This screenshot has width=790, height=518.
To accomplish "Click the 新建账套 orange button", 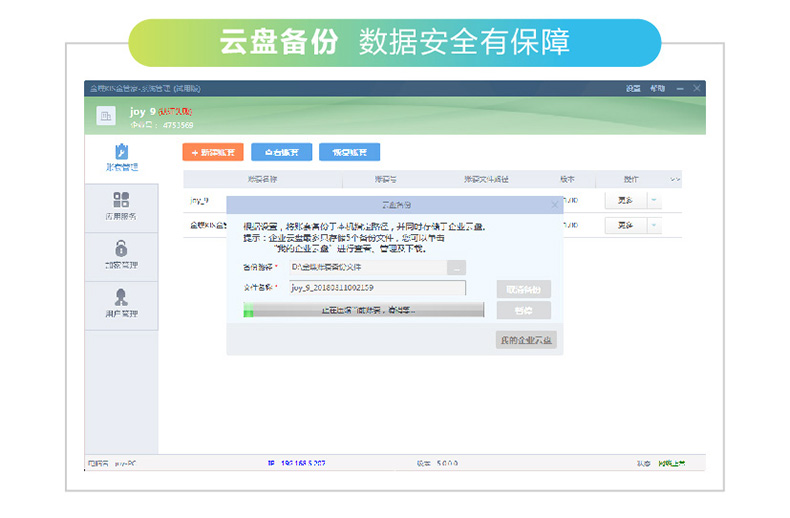I will [213, 152].
